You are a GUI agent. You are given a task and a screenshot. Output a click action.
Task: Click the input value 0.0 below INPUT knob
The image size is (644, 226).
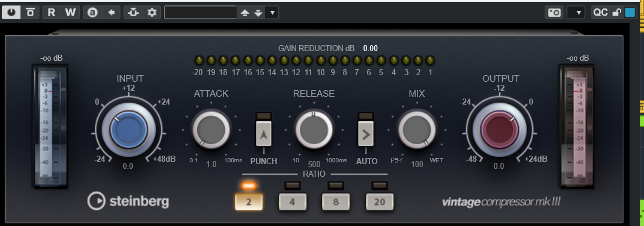(x=128, y=166)
